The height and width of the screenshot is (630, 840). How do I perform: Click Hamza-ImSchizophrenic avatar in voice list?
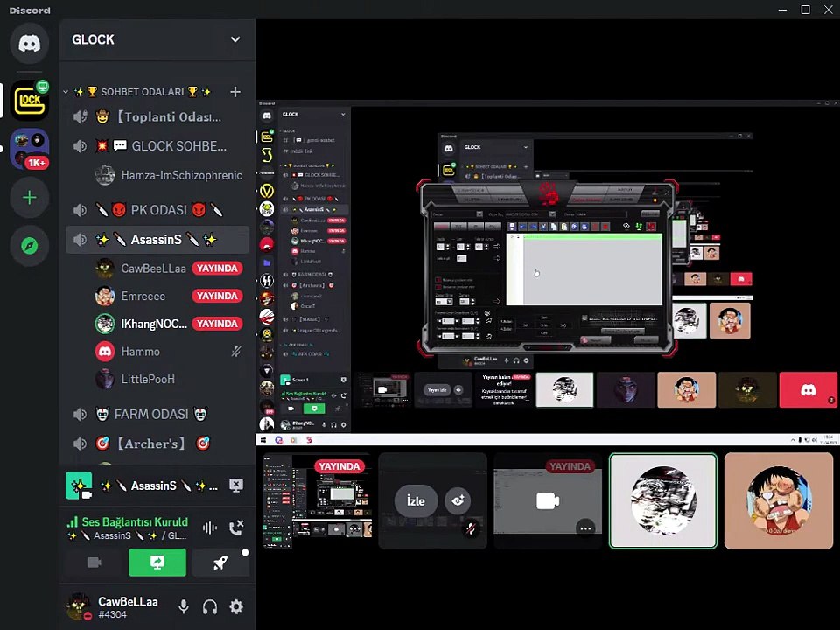point(105,175)
